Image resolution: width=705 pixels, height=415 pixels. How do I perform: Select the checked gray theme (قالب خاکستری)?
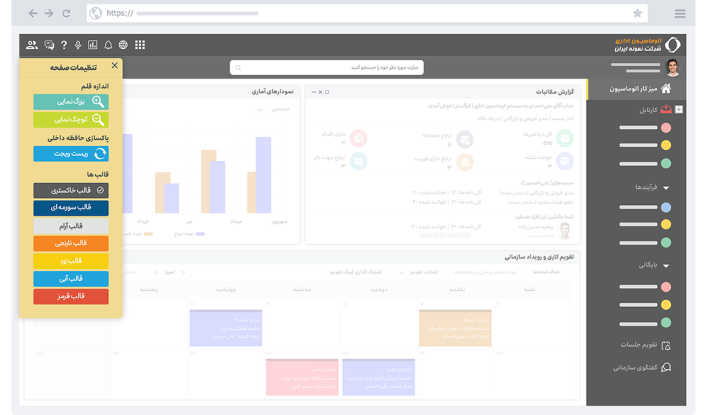pyautogui.click(x=71, y=190)
